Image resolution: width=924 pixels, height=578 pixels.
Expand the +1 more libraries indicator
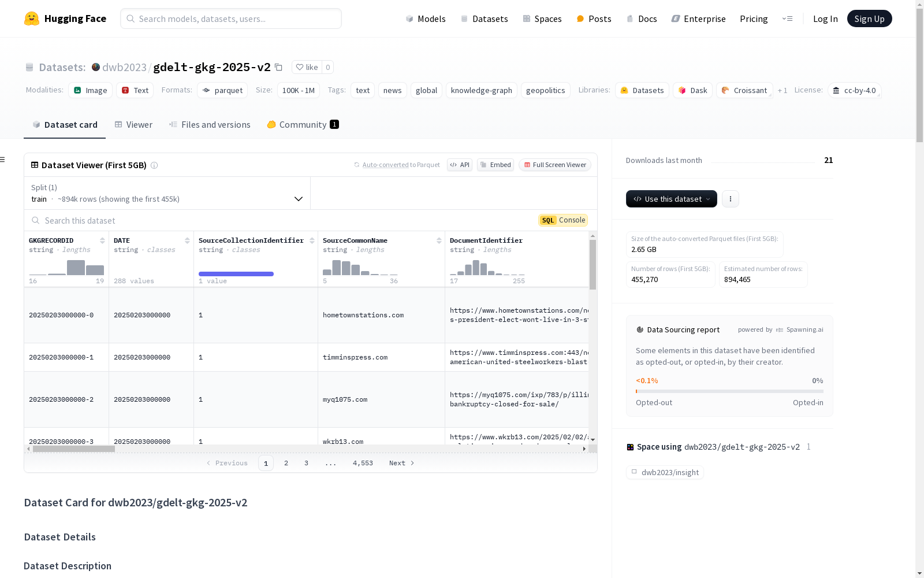click(x=783, y=90)
